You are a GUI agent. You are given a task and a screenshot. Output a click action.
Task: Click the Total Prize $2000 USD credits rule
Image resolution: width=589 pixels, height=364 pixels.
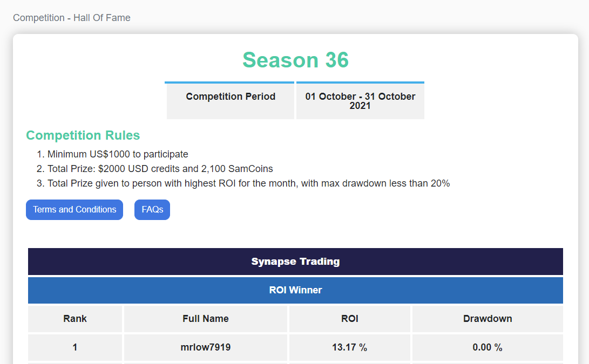coord(160,169)
